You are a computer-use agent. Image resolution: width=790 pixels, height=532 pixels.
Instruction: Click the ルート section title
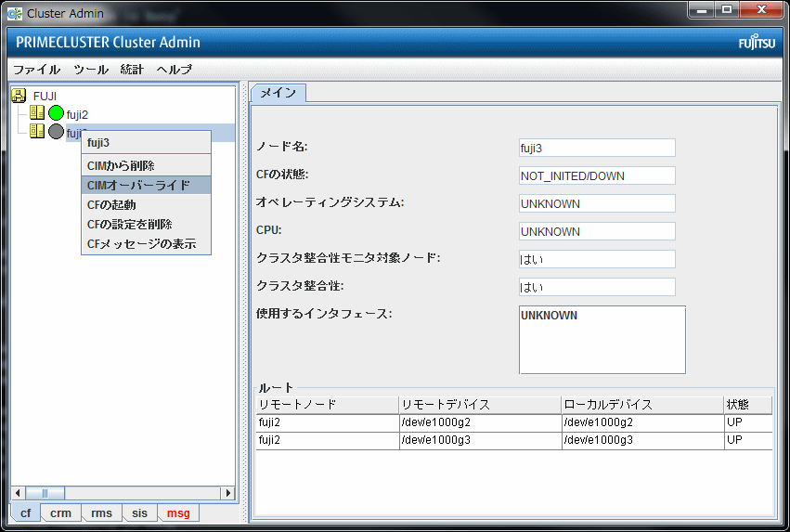pyautogui.click(x=276, y=388)
